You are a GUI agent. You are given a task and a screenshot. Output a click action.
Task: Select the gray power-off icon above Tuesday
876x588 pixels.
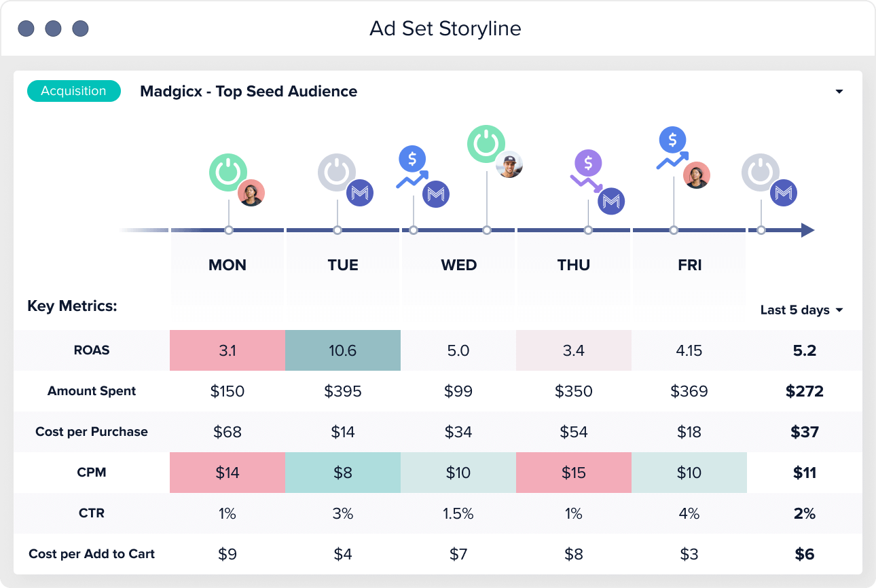pos(338,172)
